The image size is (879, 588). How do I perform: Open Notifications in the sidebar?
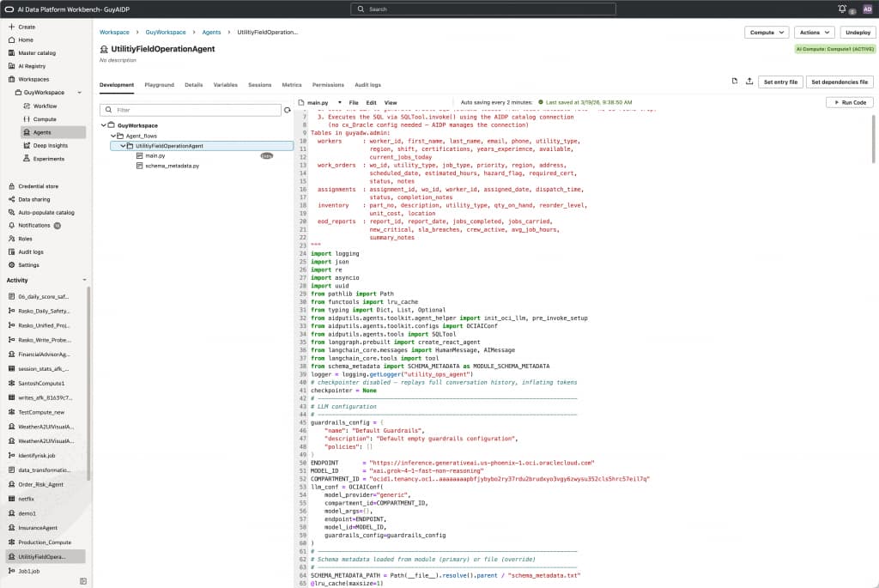click(34, 226)
